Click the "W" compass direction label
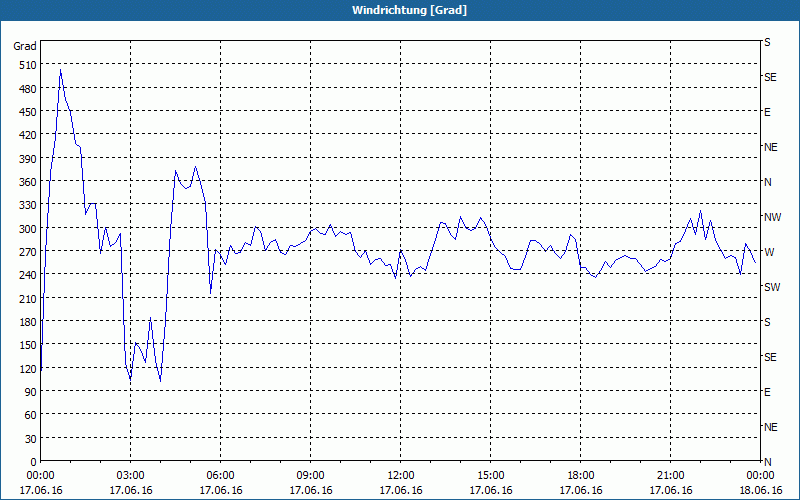The width and height of the screenshot is (800, 500). pos(769,252)
